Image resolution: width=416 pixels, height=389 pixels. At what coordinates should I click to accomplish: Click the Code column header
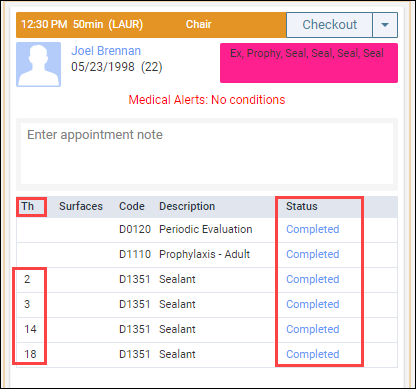coord(132,206)
